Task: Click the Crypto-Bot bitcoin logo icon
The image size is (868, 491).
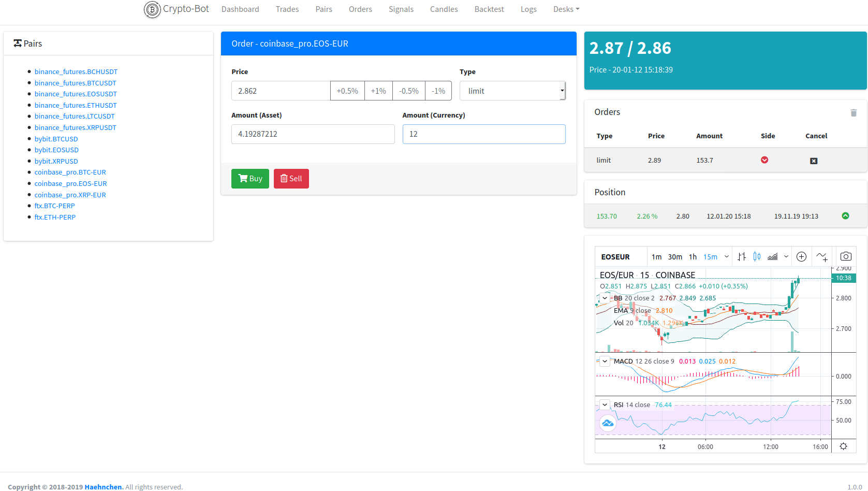Action: pos(152,9)
